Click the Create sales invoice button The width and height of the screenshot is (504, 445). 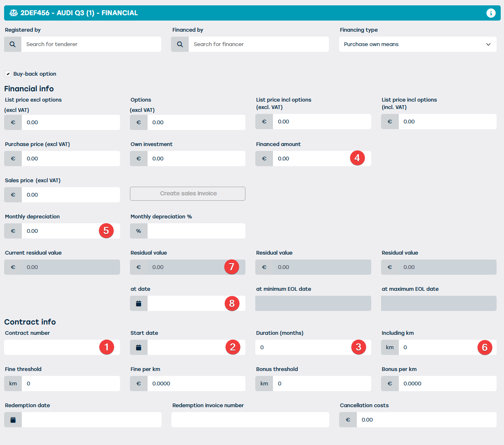point(187,194)
